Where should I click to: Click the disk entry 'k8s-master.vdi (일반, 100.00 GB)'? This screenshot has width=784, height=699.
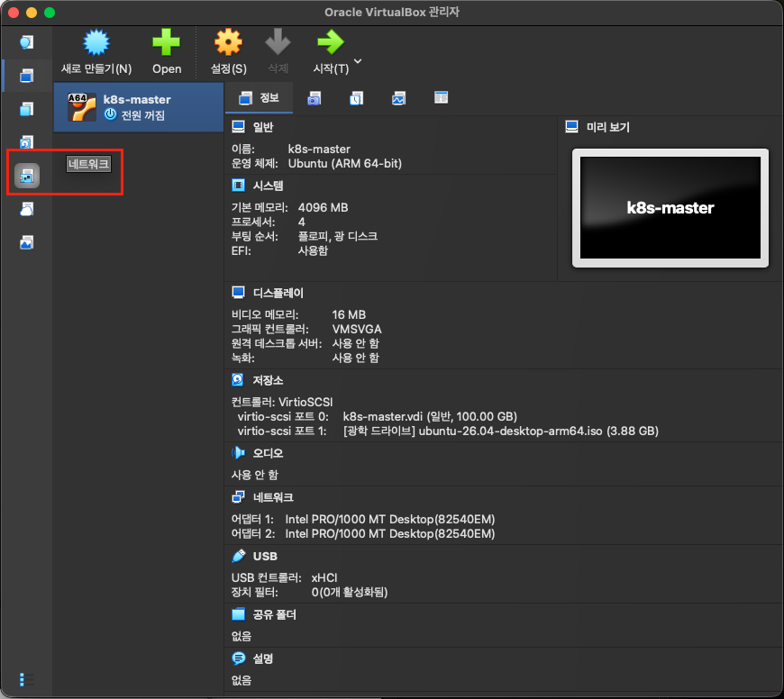[x=430, y=416]
